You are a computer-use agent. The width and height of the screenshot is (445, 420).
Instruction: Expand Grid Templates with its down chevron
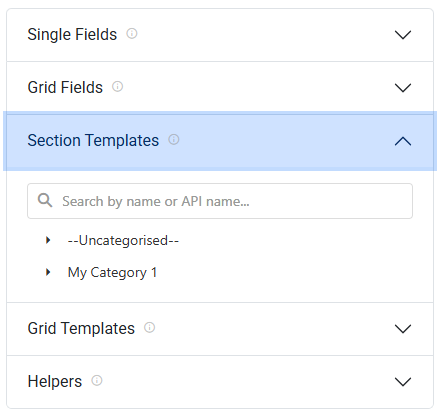click(403, 329)
